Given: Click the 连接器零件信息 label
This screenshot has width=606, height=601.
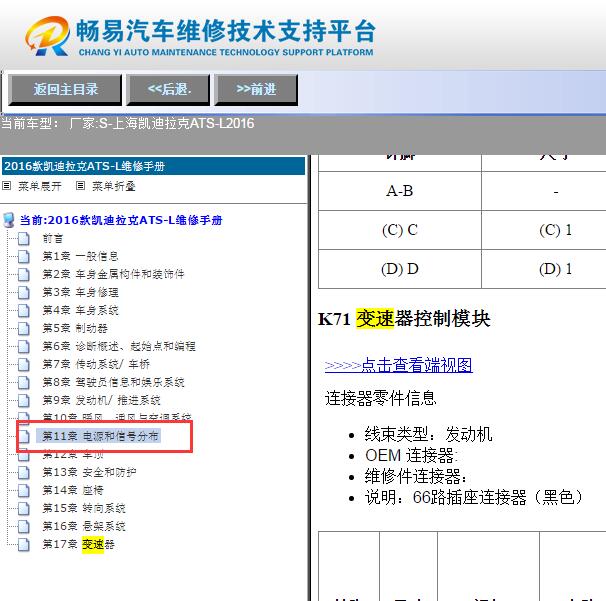Looking at the screenshot, I should pyautogui.click(x=381, y=398).
